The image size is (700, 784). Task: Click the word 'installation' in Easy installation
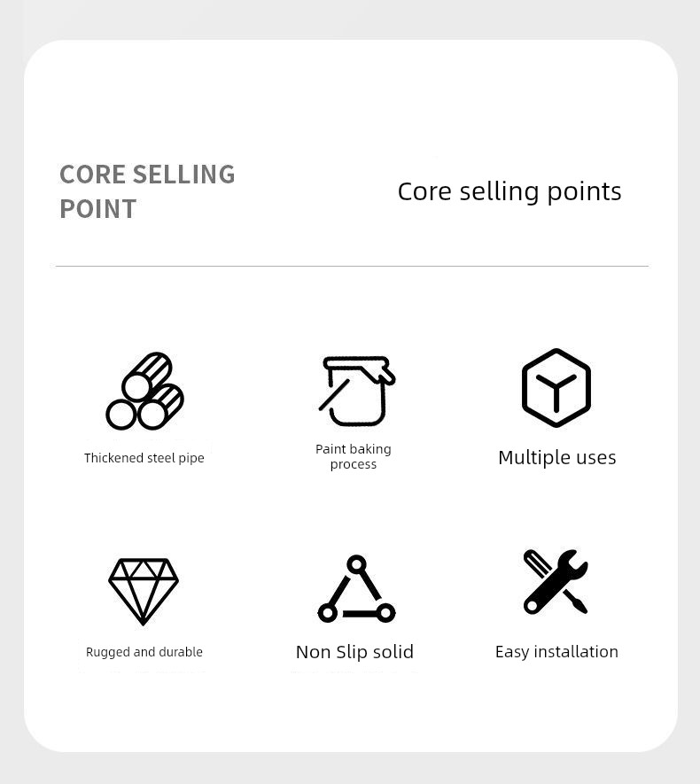577,652
